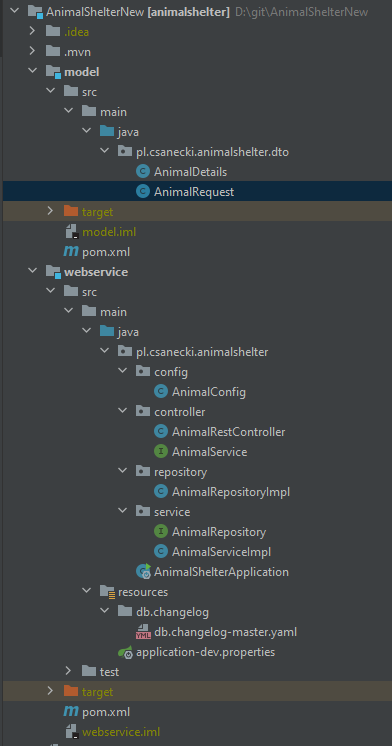
Task: Click the .idea folder icon
Action: (x=53, y=31)
